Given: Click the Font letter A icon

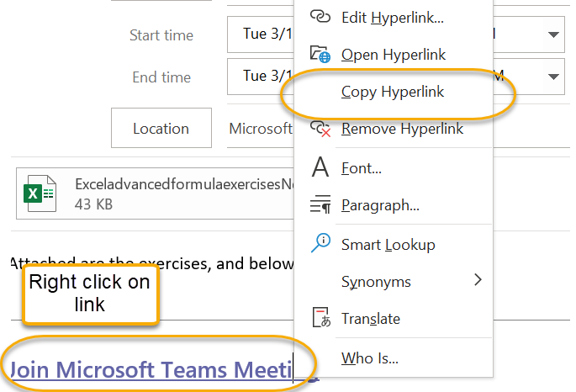Looking at the screenshot, I should click(x=320, y=167).
